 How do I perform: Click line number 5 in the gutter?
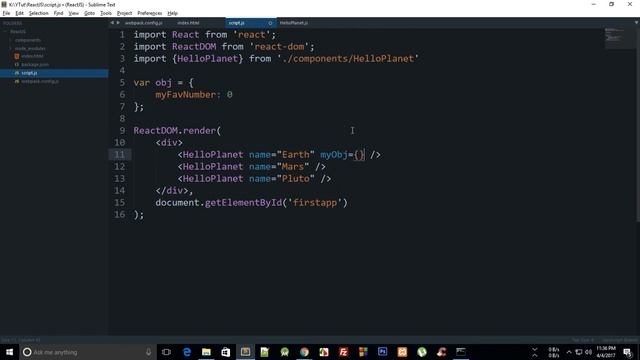[122, 82]
